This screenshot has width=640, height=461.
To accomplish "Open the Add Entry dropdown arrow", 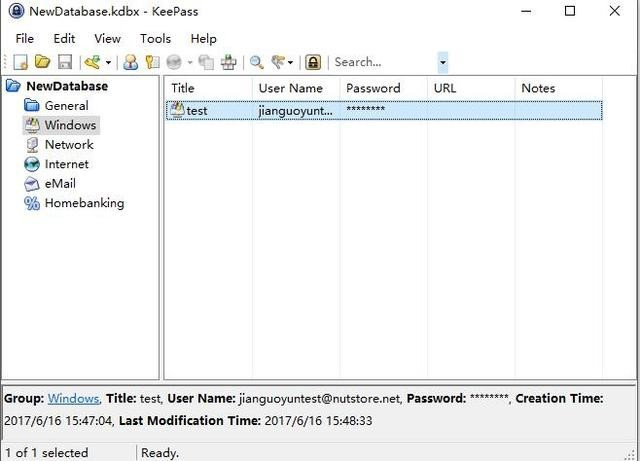I will (x=108, y=62).
